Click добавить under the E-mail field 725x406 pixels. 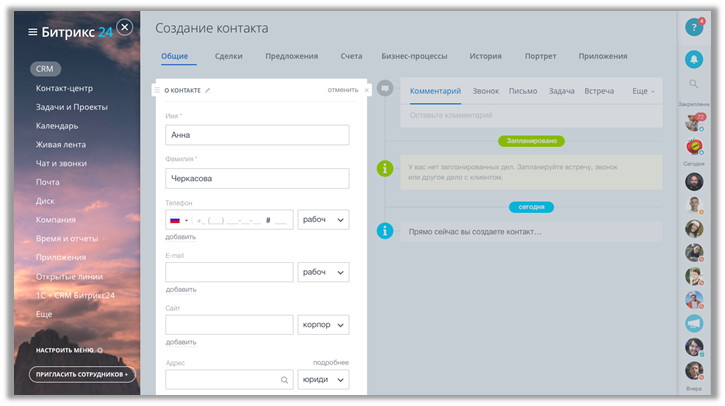[181, 289]
